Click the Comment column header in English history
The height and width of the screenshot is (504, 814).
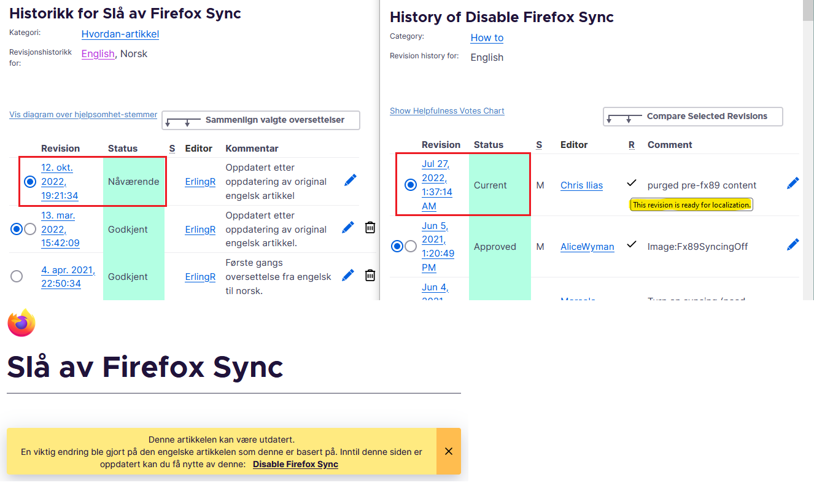tap(670, 145)
